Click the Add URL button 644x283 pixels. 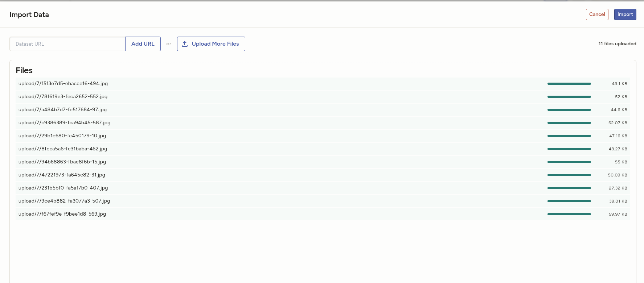(x=143, y=44)
